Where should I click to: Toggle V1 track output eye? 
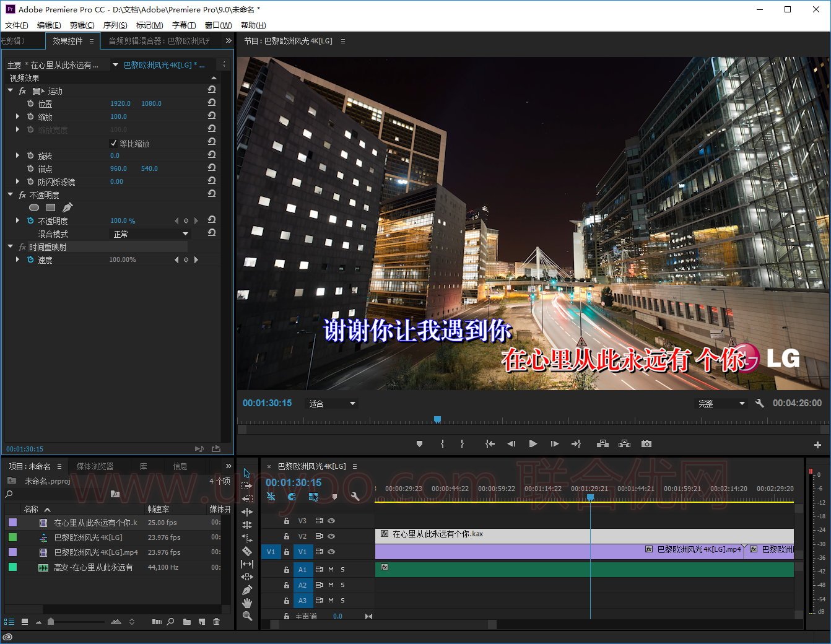[331, 552]
